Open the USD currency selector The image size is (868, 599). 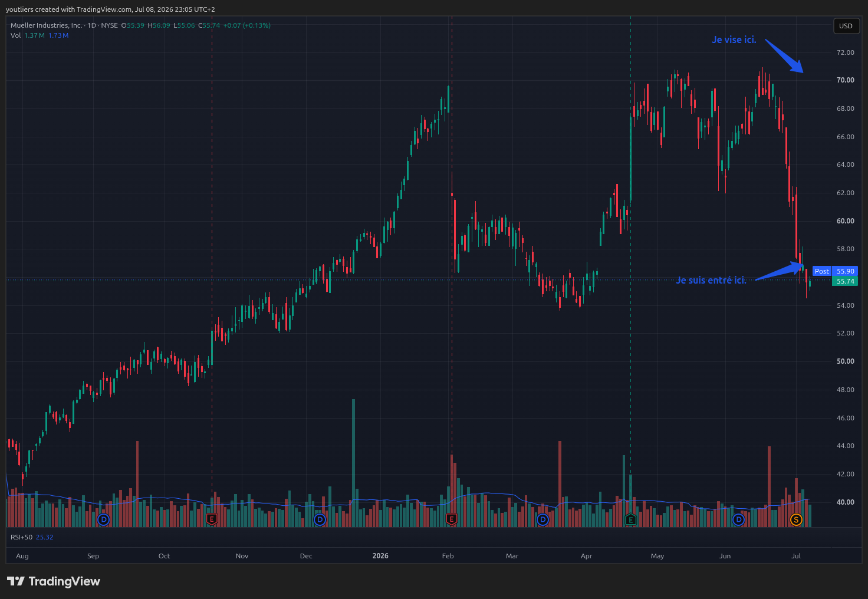coord(846,26)
